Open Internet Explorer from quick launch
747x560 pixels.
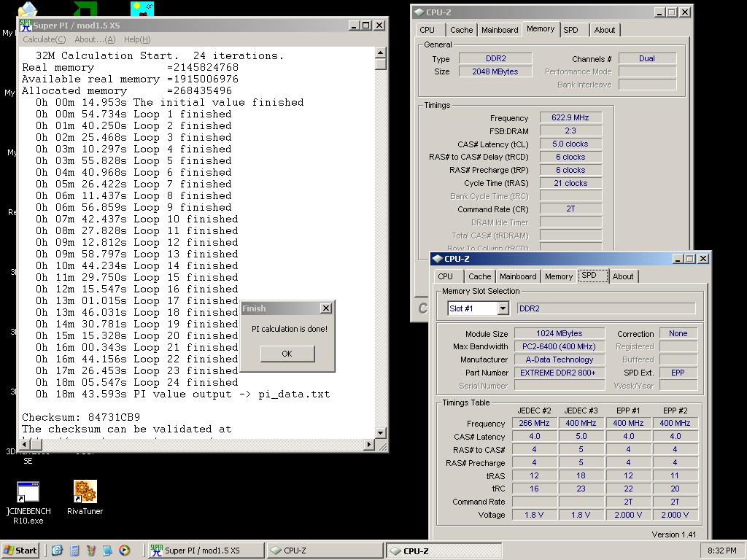[57, 551]
